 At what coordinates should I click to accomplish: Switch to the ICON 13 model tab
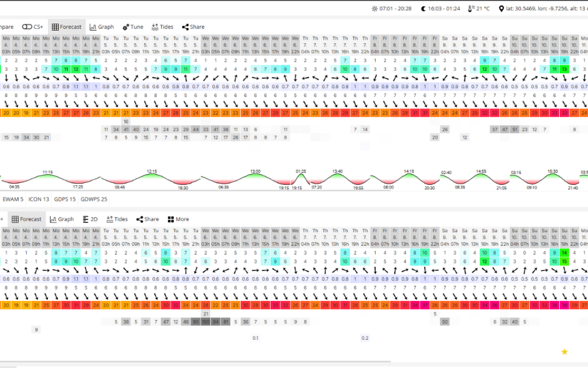(39, 199)
